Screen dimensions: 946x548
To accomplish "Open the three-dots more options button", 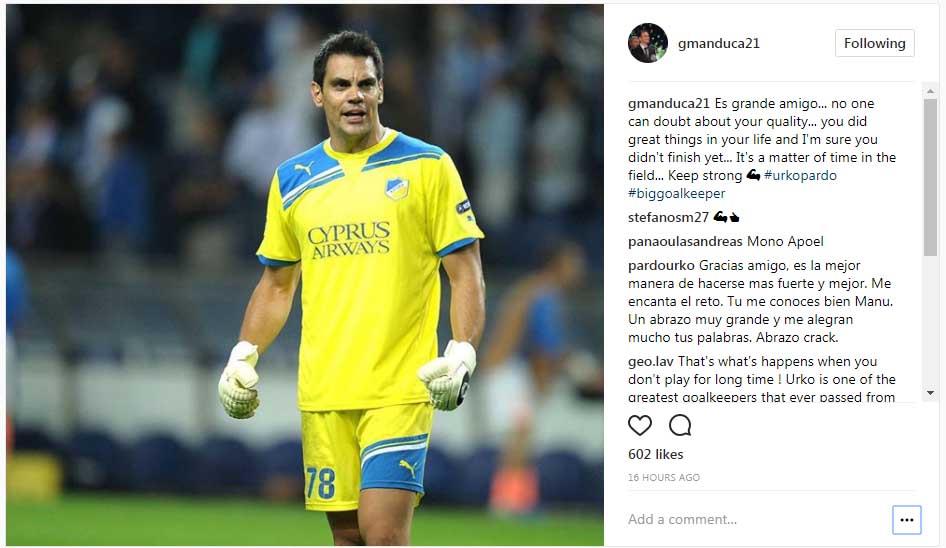I will point(906,520).
